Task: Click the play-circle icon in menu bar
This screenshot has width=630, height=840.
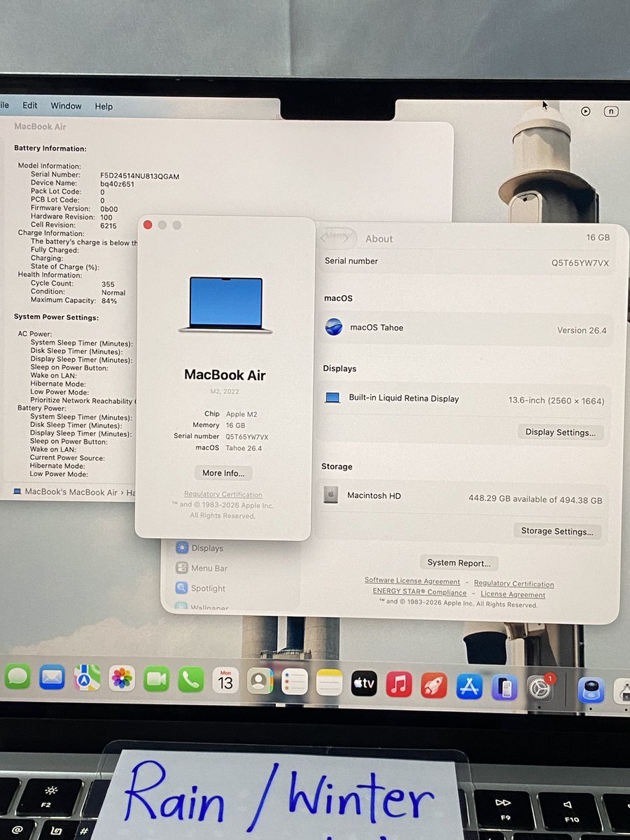Action: point(586,111)
